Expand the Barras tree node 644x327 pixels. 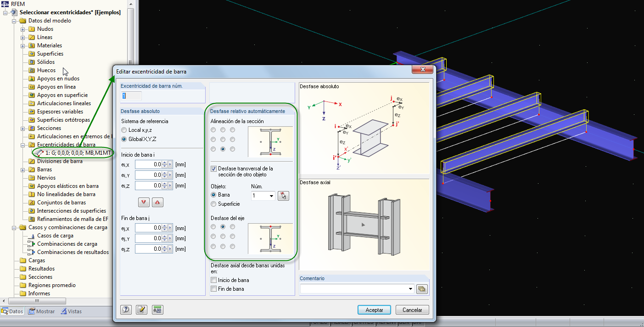pos(23,169)
